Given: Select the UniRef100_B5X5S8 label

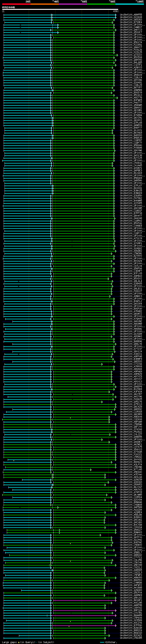Looking at the screenshot, I should click(x=131, y=58).
